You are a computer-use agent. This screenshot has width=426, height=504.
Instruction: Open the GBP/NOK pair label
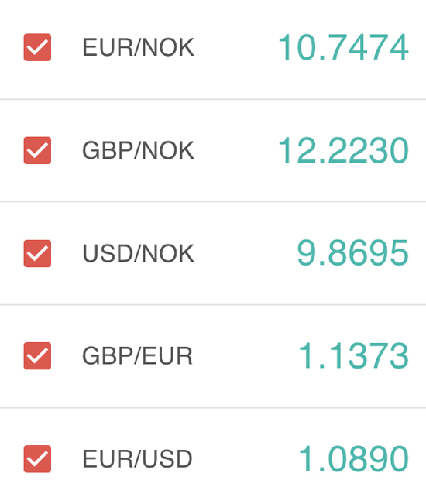pos(138,150)
